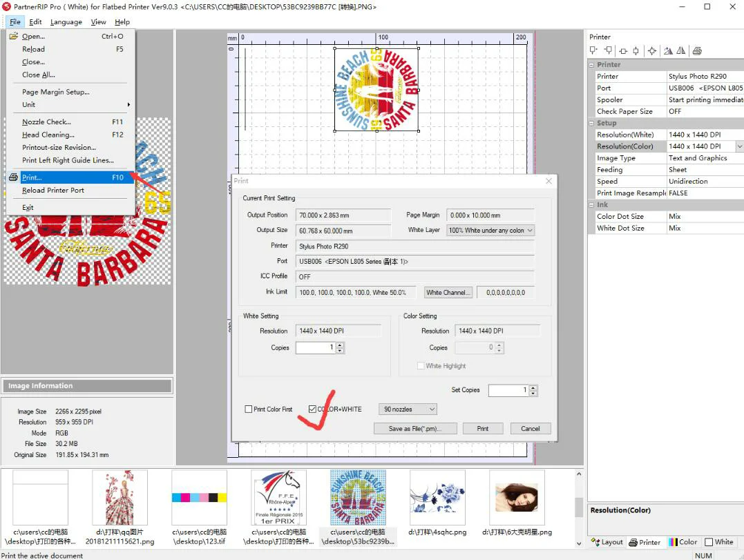Click the mirror-with-arrow icon in Printer toolbar
The image size is (744, 560).
pos(668,50)
